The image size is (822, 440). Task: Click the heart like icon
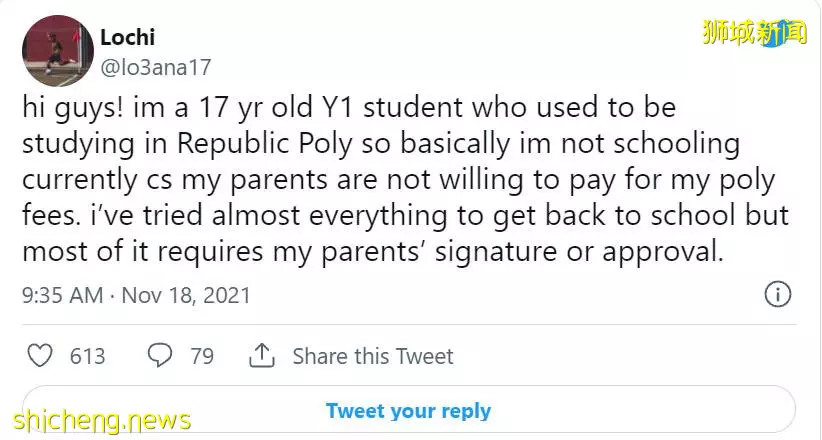[x=39, y=356]
